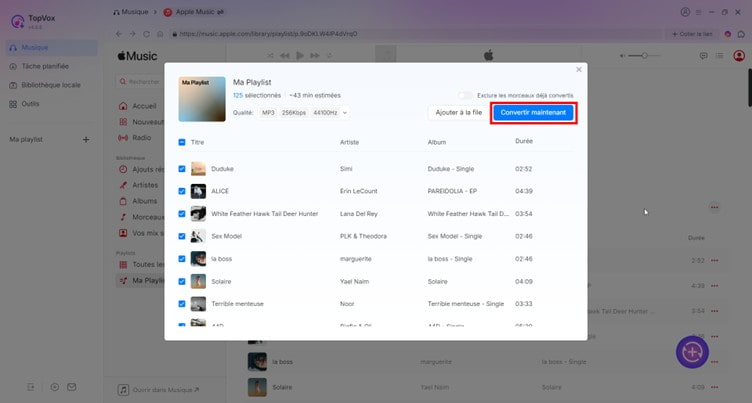752x403 pixels.
Task: Click circular icon at sidebar bottom center
Action: click(55, 387)
